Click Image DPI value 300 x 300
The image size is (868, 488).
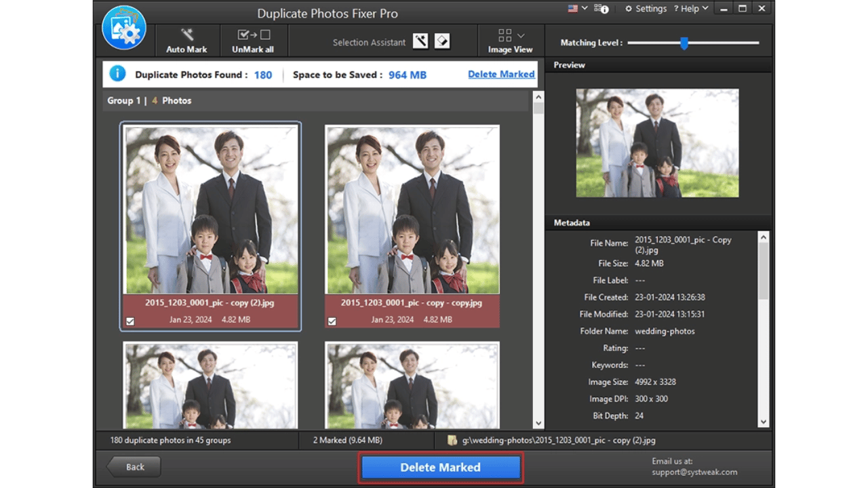coord(651,399)
